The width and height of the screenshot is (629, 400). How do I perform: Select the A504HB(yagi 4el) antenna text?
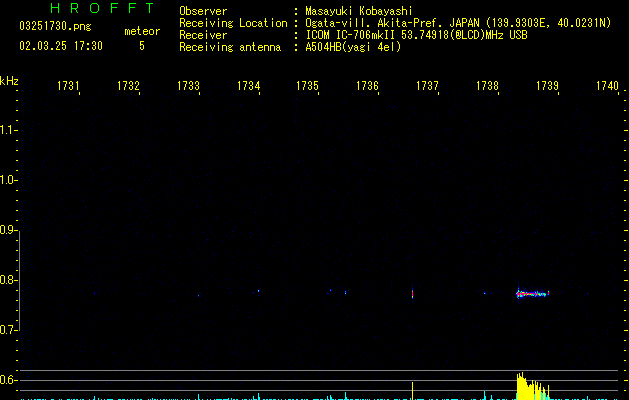pyautogui.click(x=353, y=47)
